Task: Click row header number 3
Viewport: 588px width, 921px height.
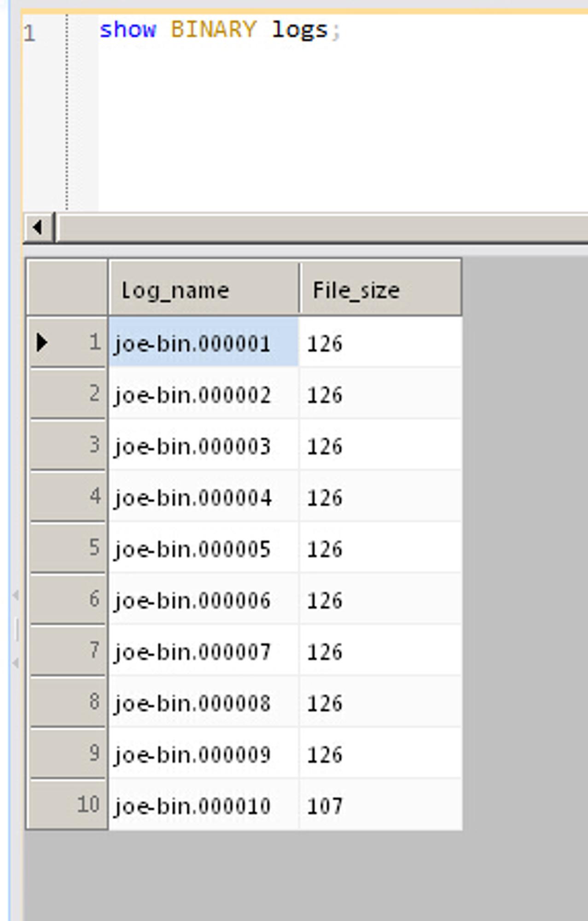Action: [68, 445]
